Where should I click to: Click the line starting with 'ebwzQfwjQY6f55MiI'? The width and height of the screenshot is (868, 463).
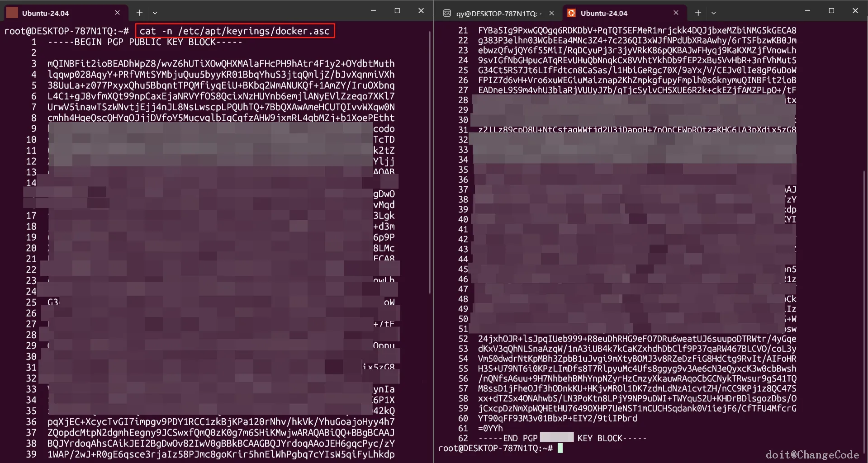click(637, 50)
